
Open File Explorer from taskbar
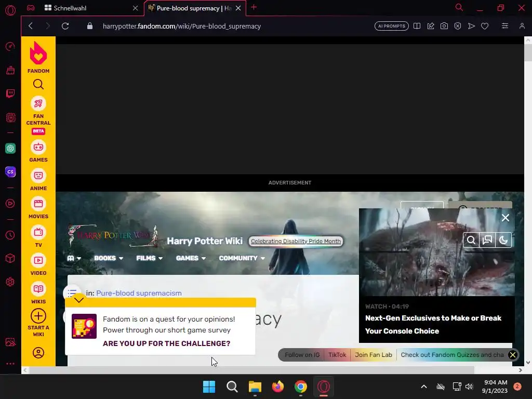(255, 387)
